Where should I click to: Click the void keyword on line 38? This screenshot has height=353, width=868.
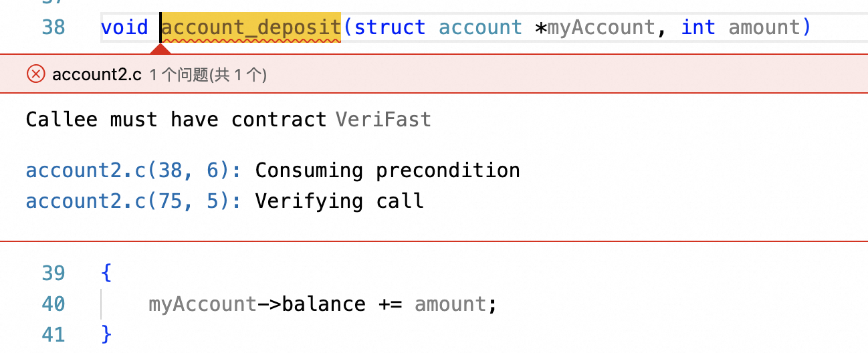click(124, 27)
